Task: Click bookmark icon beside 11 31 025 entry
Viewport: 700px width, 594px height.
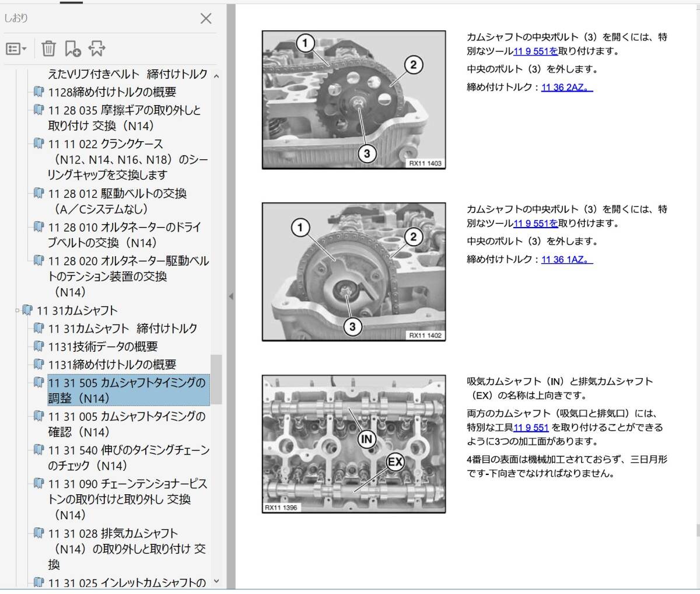Action: pos(38,582)
